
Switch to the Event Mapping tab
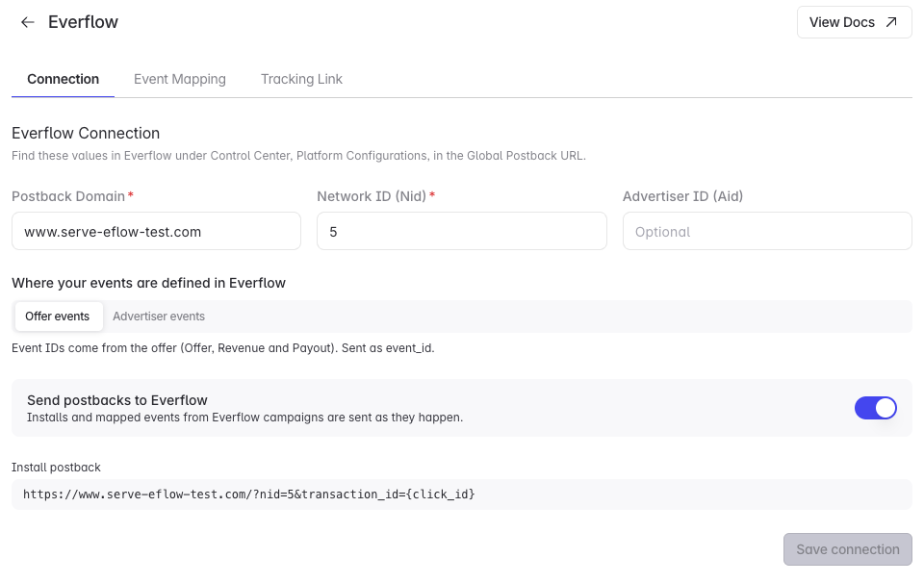click(180, 79)
